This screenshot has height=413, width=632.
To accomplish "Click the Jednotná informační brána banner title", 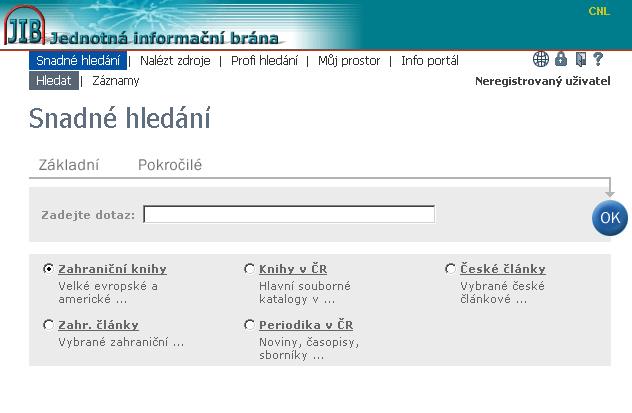I will [164, 38].
